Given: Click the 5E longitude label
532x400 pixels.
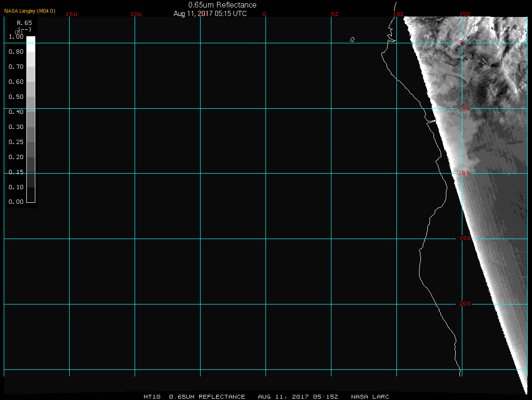Looking at the screenshot, I should click(335, 14).
